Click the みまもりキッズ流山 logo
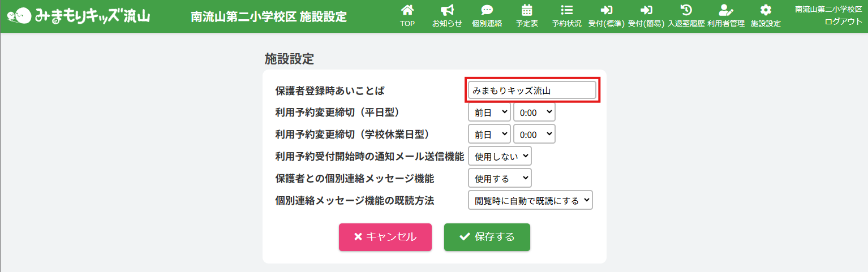Image resolution: width=868 pixels, height=272 pixels. click(x=79, y=16)
